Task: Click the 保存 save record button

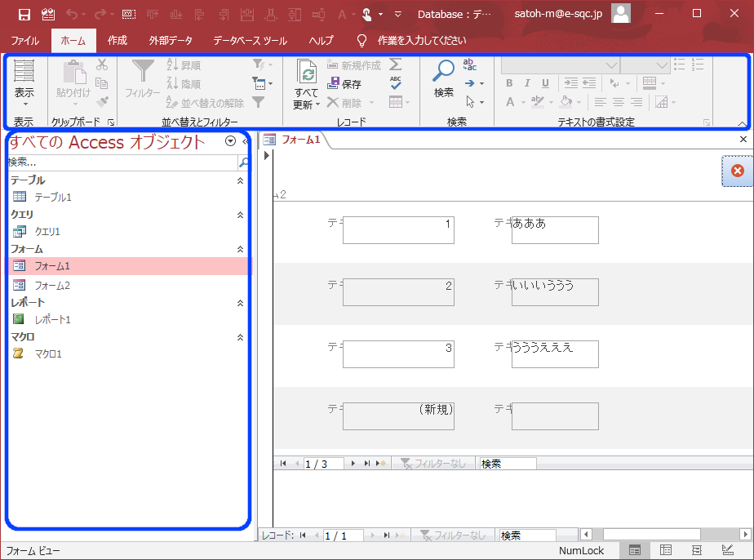Action: tap(345, 84)
